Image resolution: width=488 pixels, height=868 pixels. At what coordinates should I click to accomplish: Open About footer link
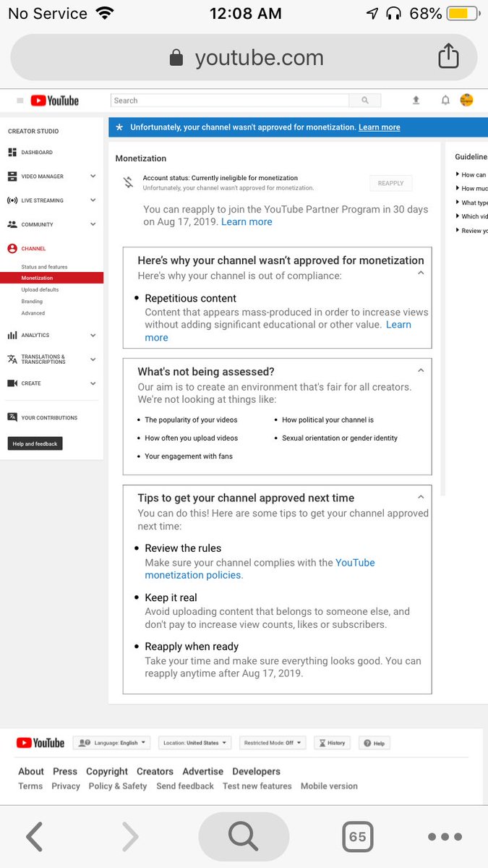tap(31, 772)
